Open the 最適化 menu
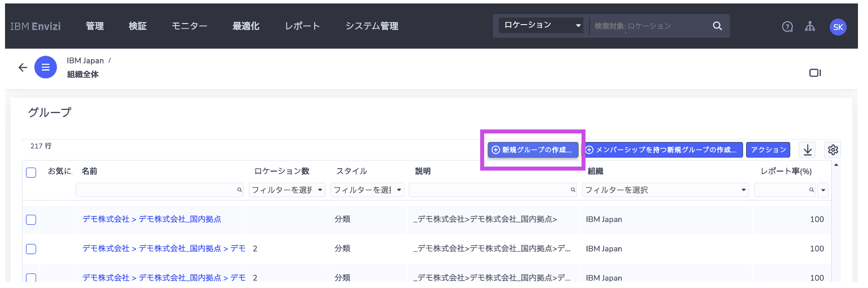The height and width of the screenshot is (288, 868). pos(246,26)
